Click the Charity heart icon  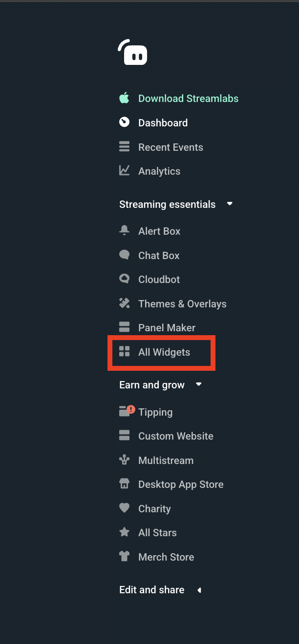pos(125,508)
